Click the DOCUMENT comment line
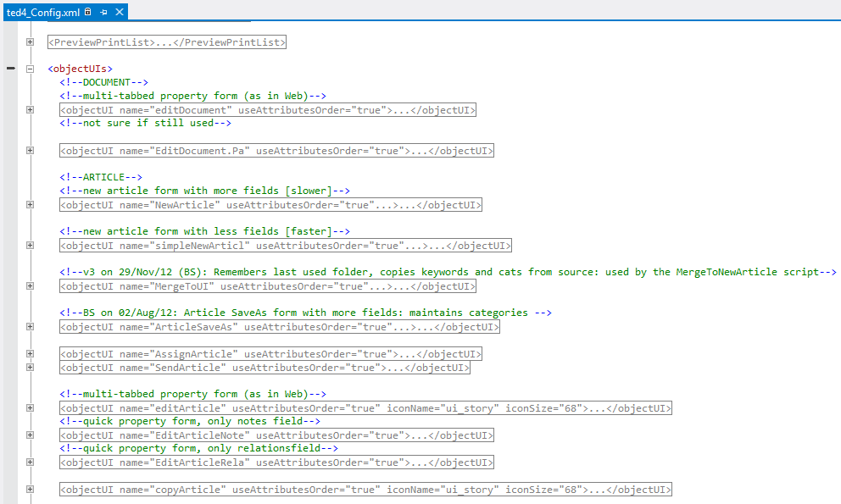Screen dimensions: 841x504 [103, 82]
